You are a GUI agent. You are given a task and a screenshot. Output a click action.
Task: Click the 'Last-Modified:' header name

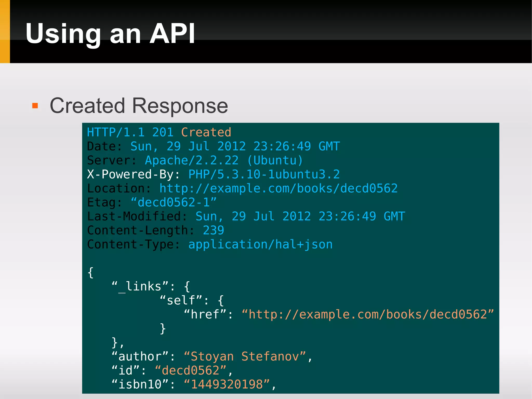pos(137,217)
